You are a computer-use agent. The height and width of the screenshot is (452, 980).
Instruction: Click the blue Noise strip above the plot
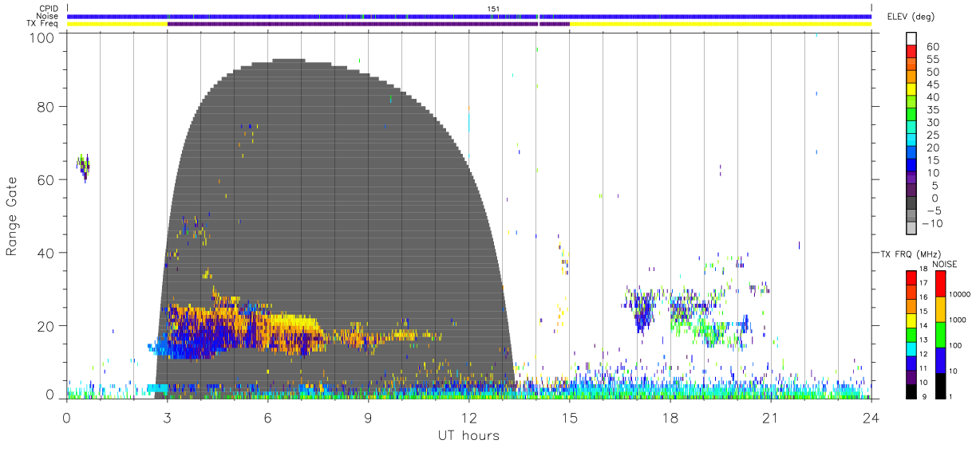(469, 16)
